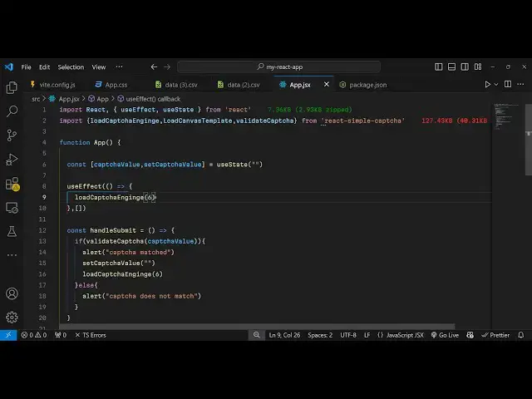Viewport: 532px width, 399px height.
Task: Click src in breadcrumb
Action: (x=36, y=99)
